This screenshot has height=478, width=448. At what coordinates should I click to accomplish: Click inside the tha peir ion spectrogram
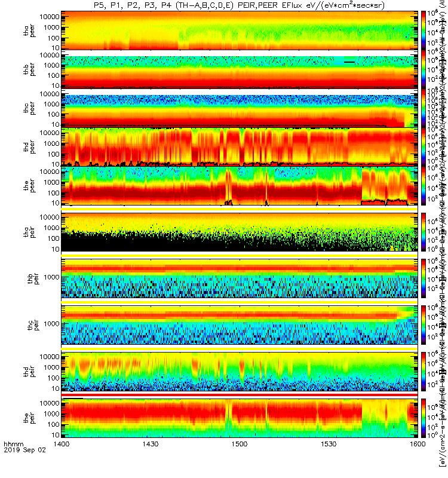pos(240,232)
